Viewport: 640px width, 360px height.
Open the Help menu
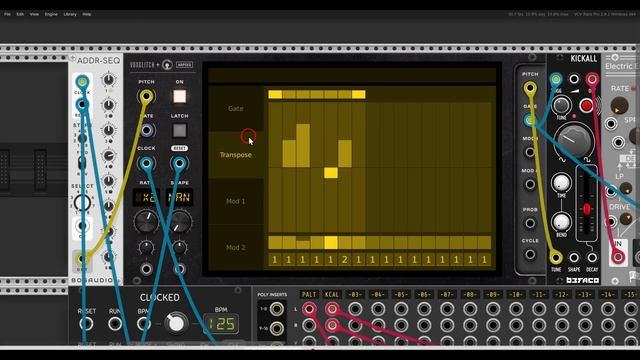(x=87, y=14)
